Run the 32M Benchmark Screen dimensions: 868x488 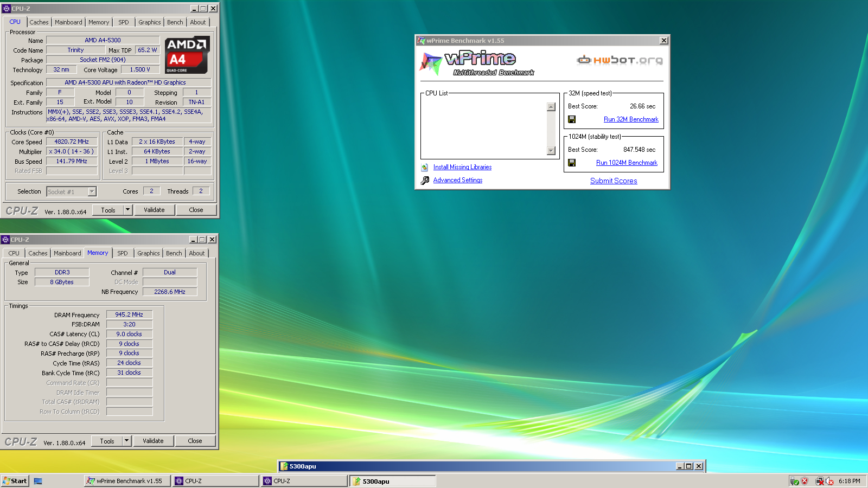pyautogui.click(x=631, y=119)
